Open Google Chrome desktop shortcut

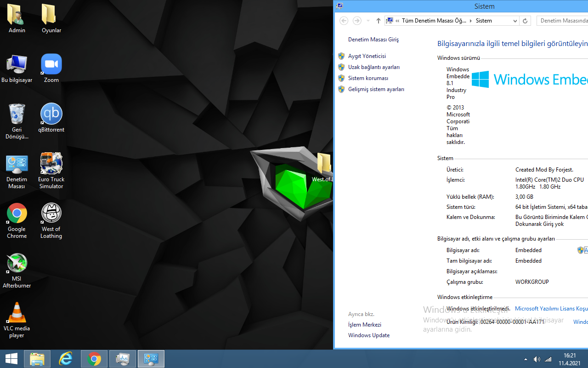(17, 220)
